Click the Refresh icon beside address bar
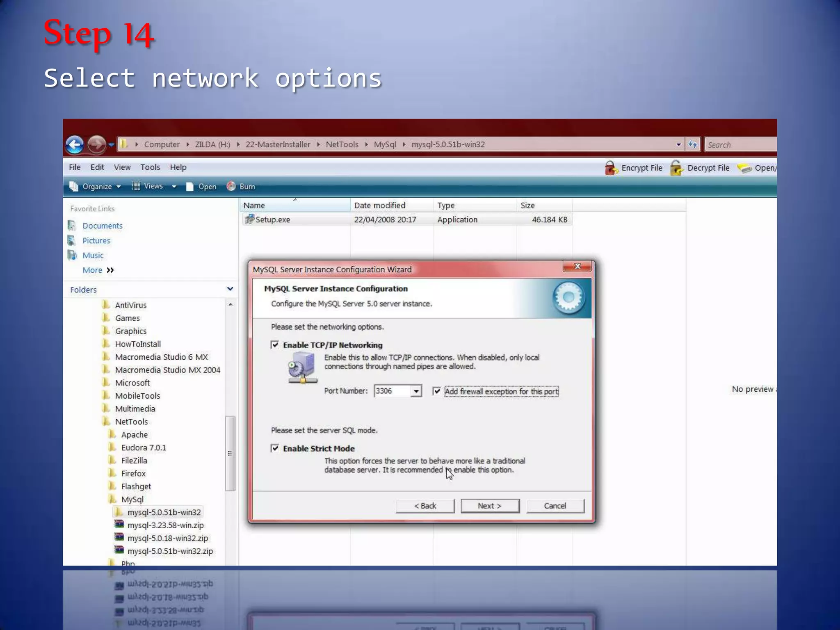 pyautogui.click(x=692, y=144)
